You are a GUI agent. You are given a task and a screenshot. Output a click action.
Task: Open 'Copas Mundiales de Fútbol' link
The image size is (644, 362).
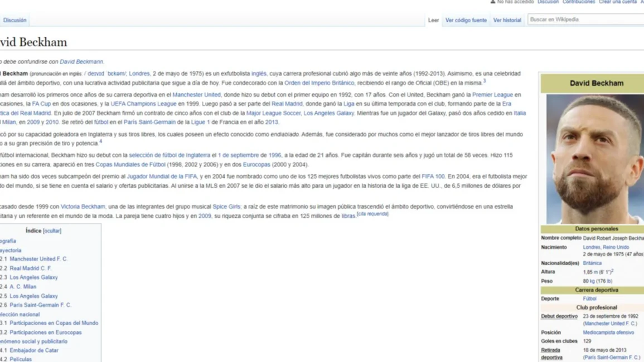pyautogui.click(x=130, y=165)
